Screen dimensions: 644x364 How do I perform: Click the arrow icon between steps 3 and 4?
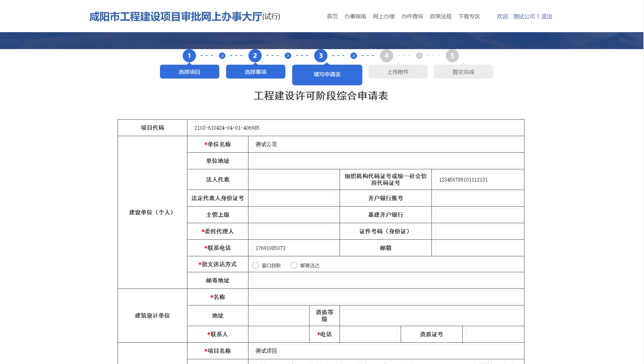pos(354,56)
